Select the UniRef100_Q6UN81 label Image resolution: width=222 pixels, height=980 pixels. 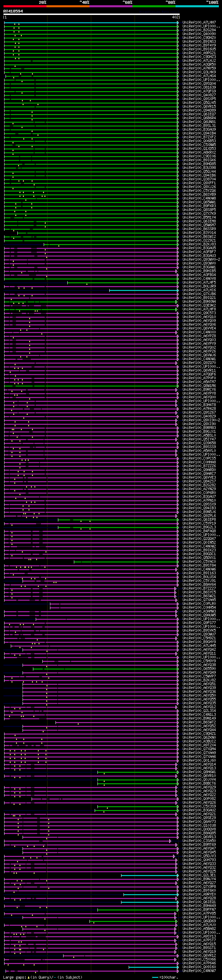(199, 122)
